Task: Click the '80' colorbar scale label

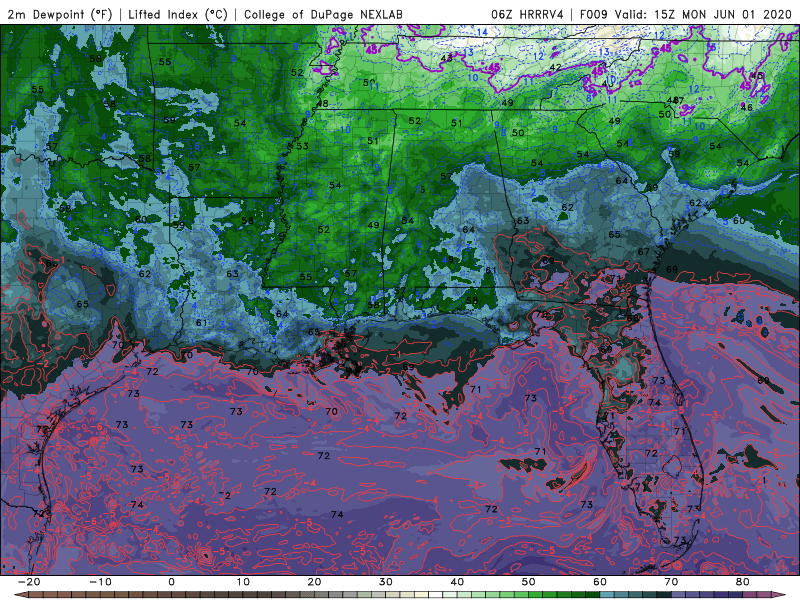Action: [743, 582]
